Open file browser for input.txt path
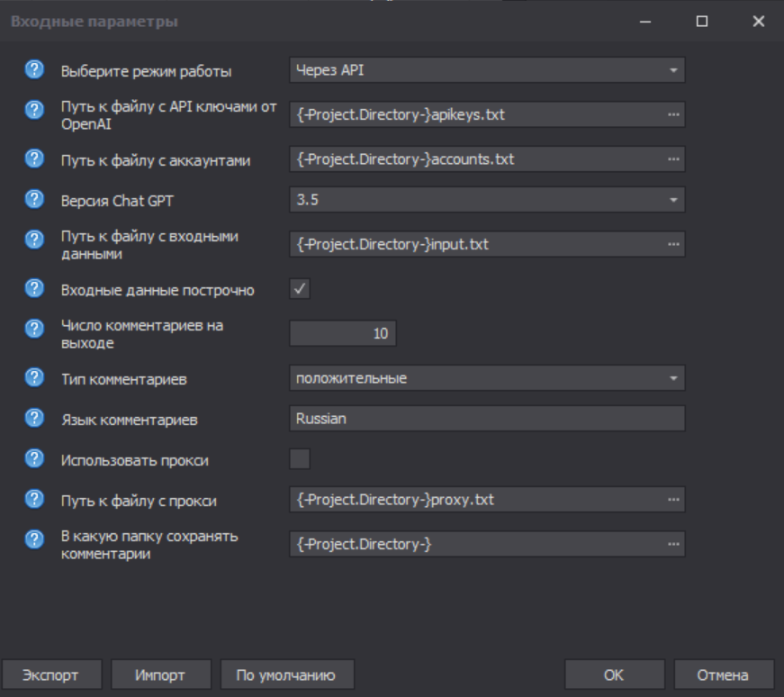 pyautogui.click(x=672, y=244)
